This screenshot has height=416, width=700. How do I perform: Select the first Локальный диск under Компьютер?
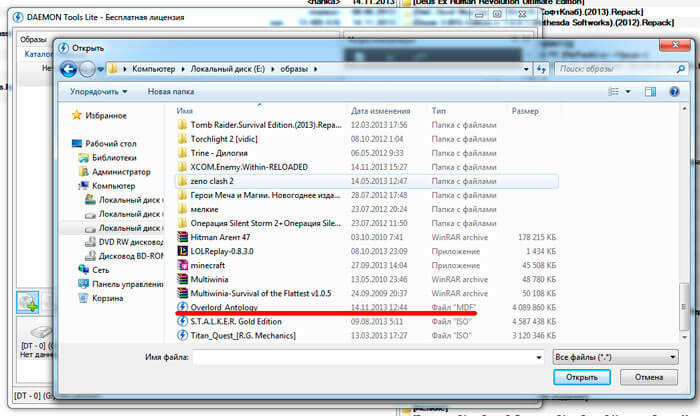[x=124, y=200]
